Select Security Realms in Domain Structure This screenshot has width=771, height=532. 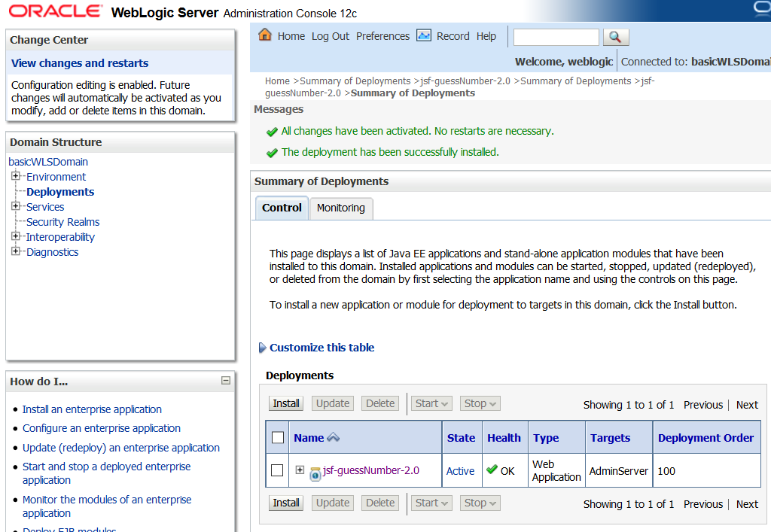pos(63,222)
